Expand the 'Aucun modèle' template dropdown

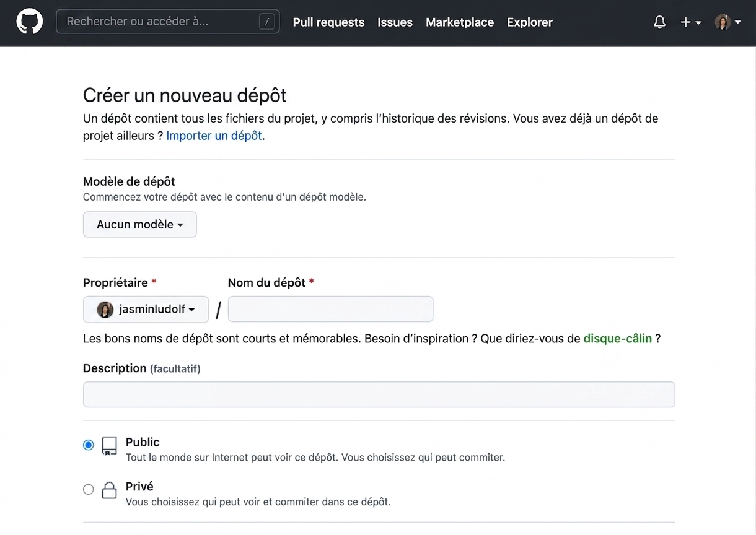click(x=140, y=224)
